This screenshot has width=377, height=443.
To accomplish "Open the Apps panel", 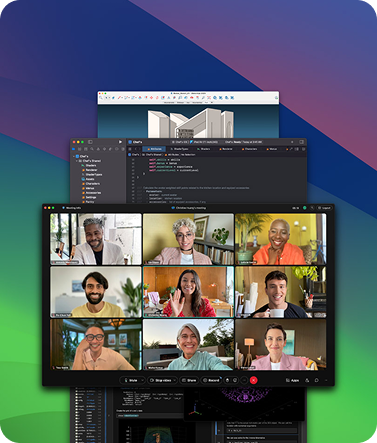I will tap(292, 380).
